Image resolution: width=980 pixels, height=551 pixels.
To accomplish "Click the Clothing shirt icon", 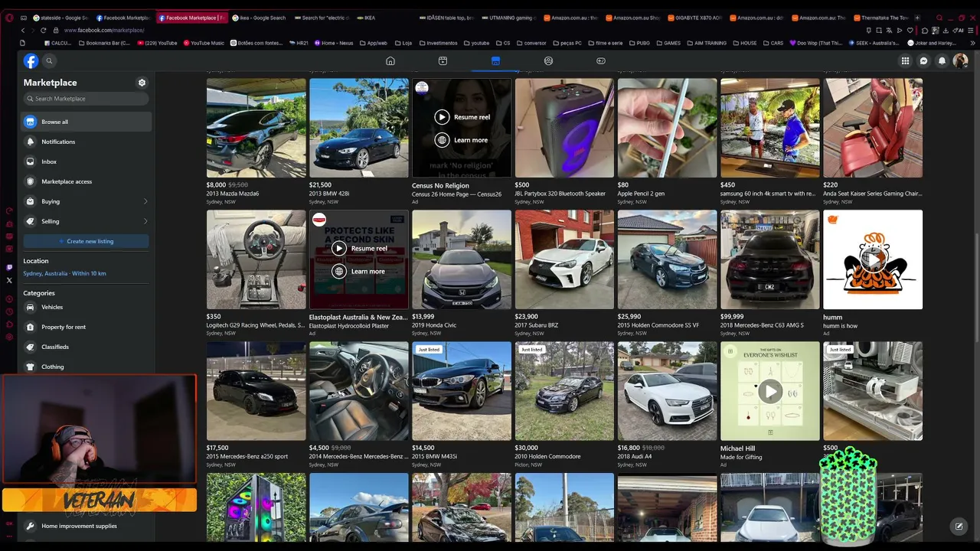I will tap(30, 367).
